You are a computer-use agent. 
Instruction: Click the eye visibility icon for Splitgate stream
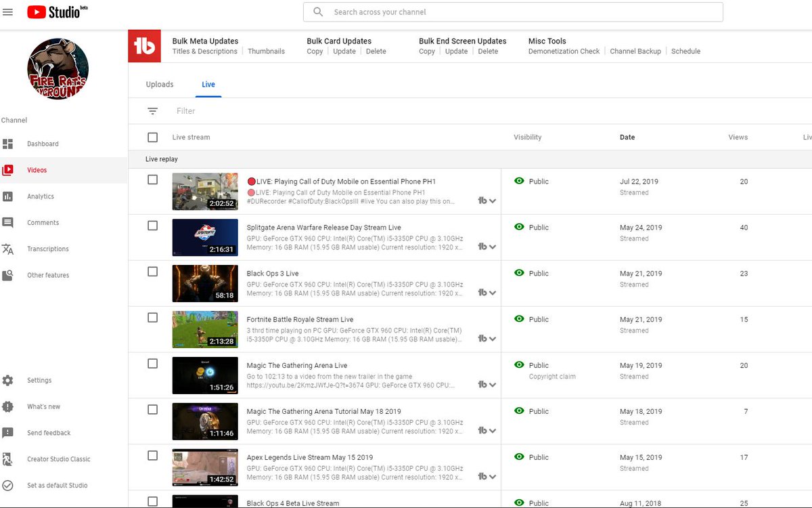(x=519, y=228)
